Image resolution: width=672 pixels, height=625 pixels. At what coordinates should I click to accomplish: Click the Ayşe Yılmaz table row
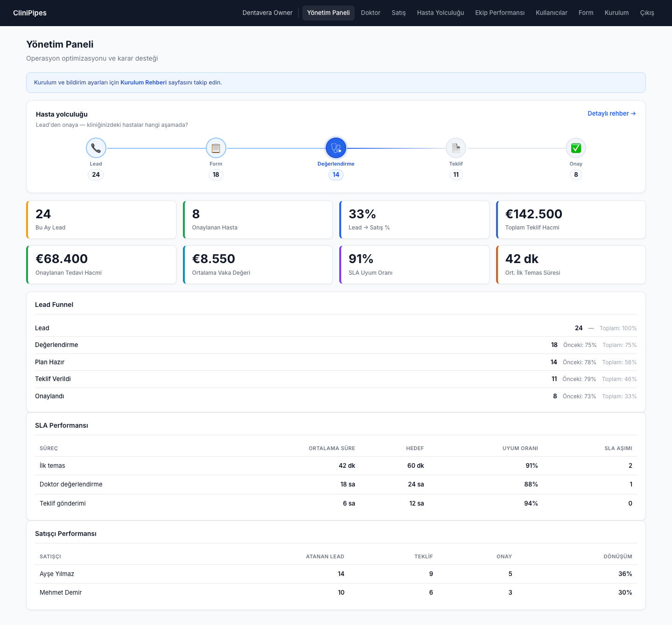pos(336,574)
